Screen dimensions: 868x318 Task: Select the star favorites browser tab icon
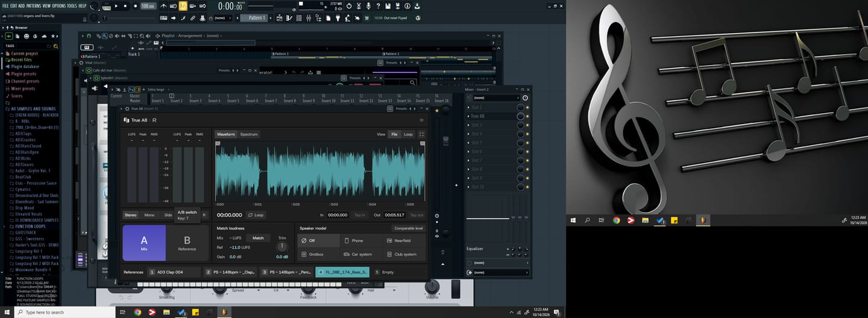pos(54,37)
